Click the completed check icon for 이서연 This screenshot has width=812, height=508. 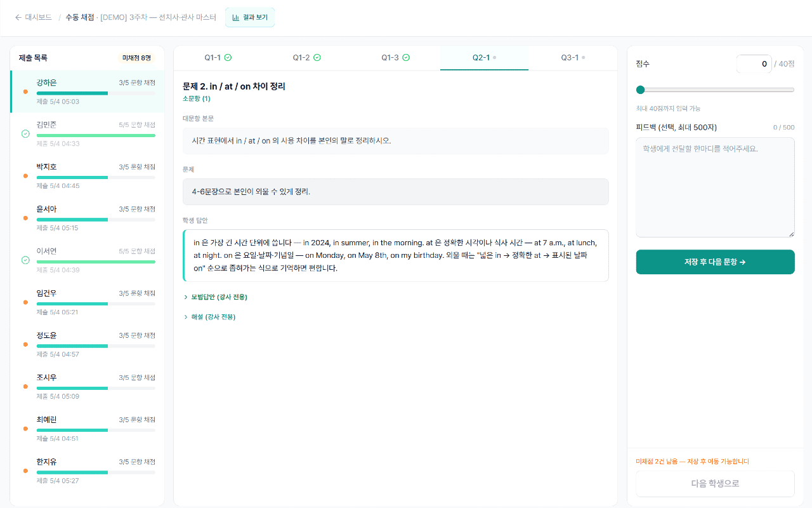click(25, 260)
